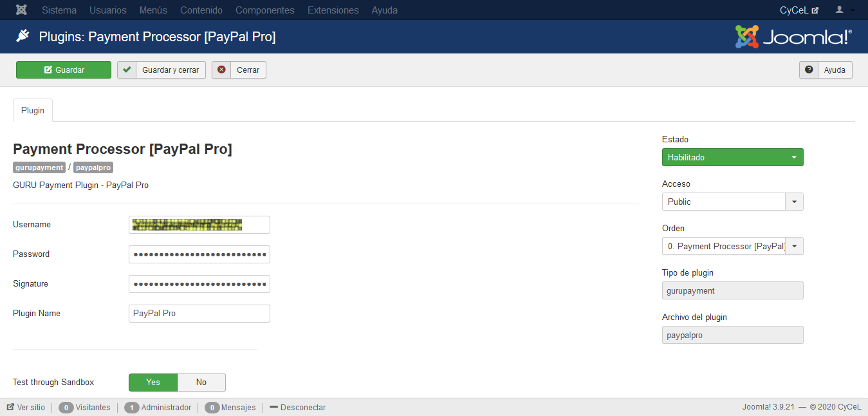Click the gurupayment label badge
Screen dimensions: 868x416
click(39, 167)
